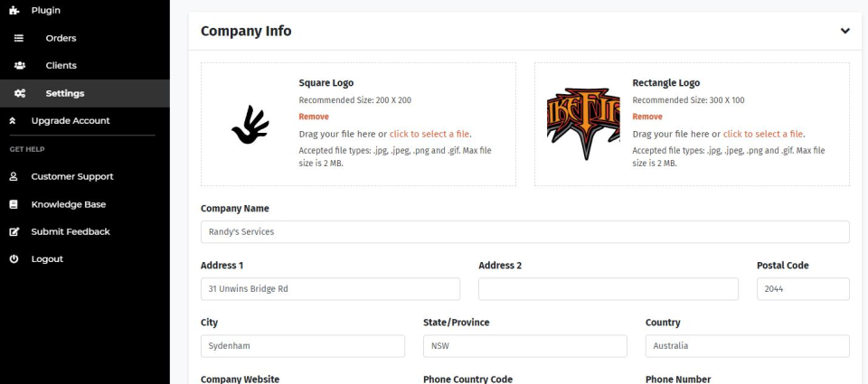Remove the rectangle logo
Viewport: 868px width, 384px height.
point(647,117)
